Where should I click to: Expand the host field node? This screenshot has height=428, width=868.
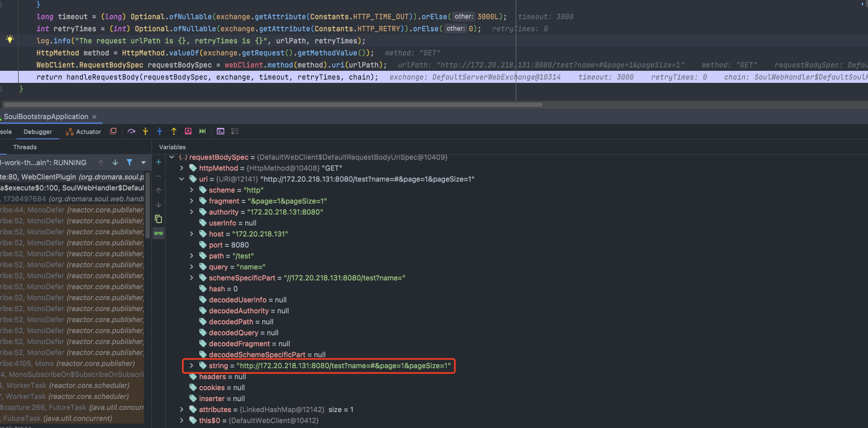click(191, 234)
